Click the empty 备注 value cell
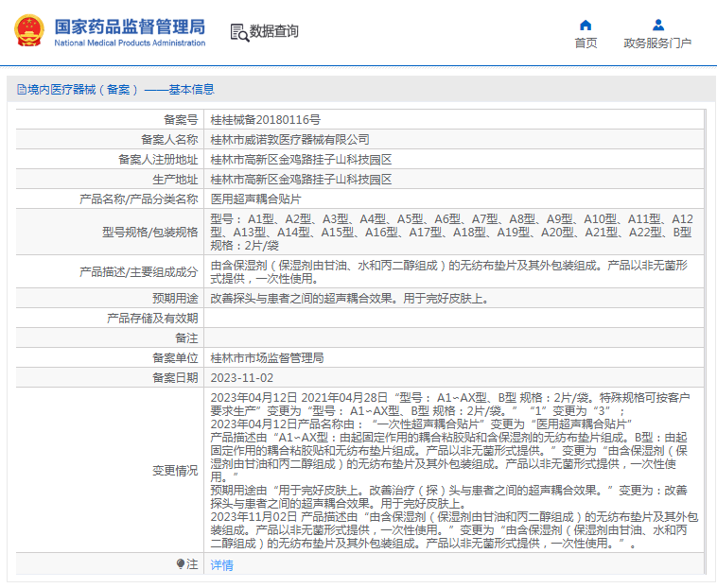Image resolution: width=717 pixels, height=588 pixels. tap(454, 338)
